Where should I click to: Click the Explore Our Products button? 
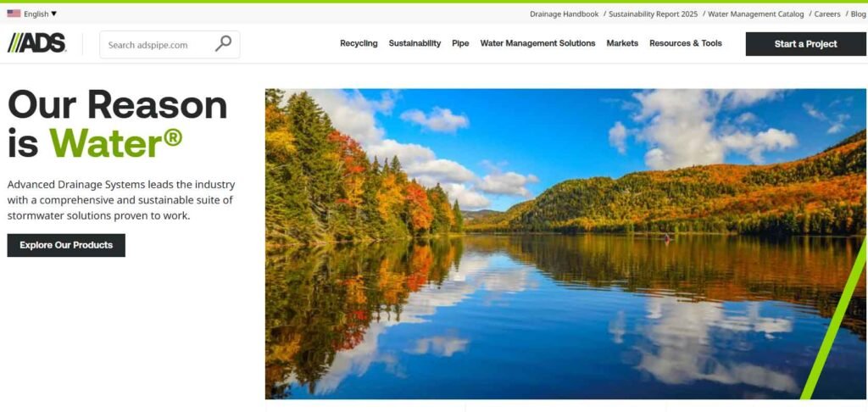[x=66, y=245]
